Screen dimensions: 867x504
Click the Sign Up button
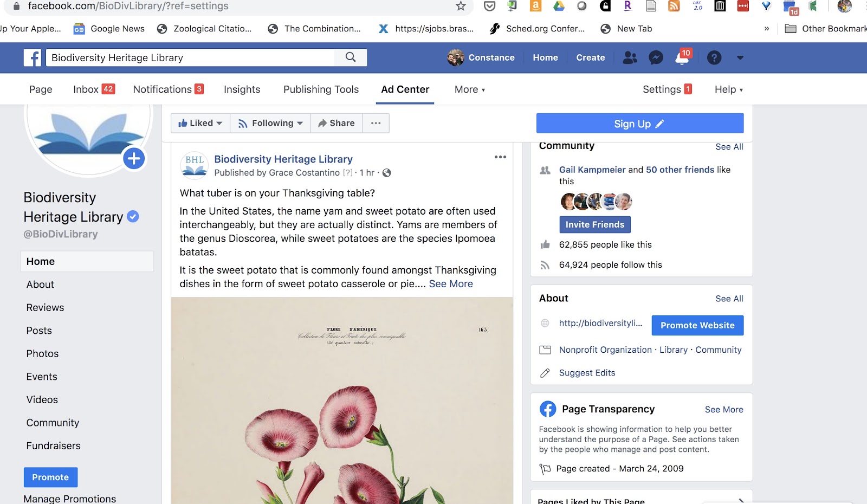[x=640, y=124]
